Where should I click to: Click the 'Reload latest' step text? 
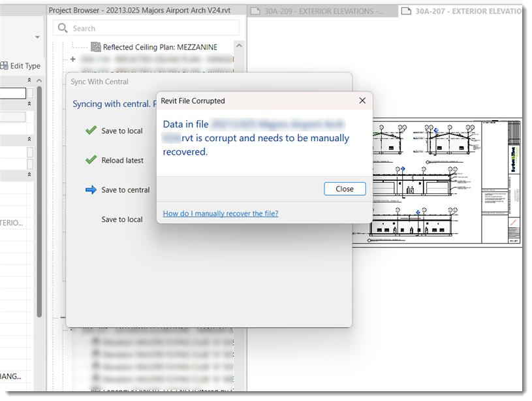tap(123, 160)
